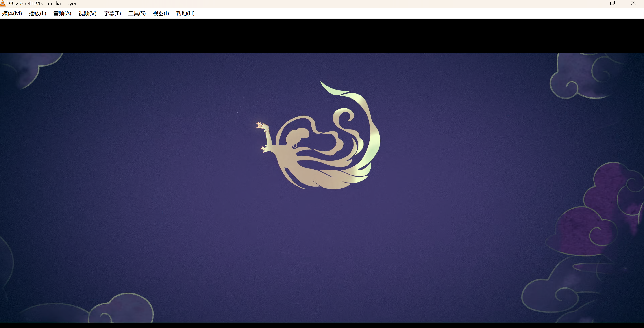The width and height of the screenshot is (644, 328).
Task: Show the 字幕(T) subtitle menu
Action: coord(112,13)
